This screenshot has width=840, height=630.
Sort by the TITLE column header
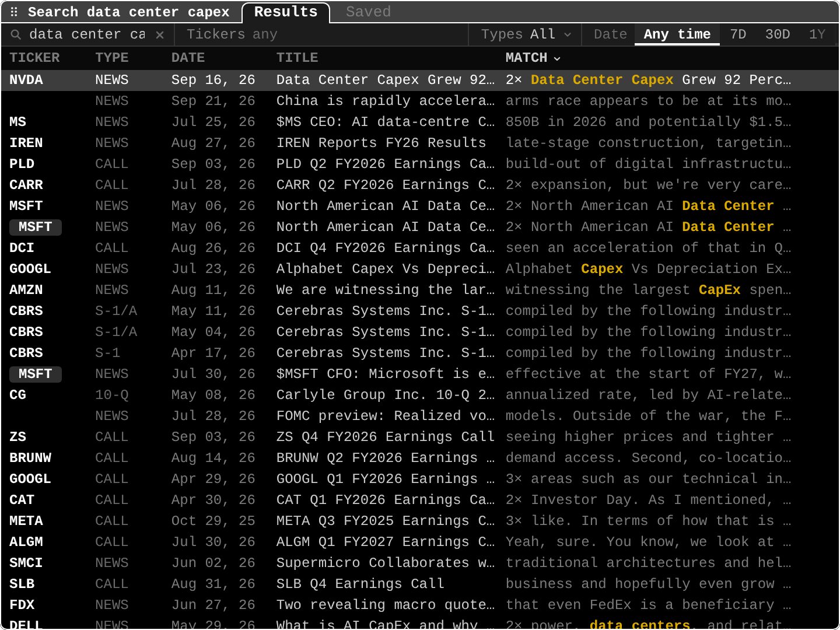pos(297,58)
